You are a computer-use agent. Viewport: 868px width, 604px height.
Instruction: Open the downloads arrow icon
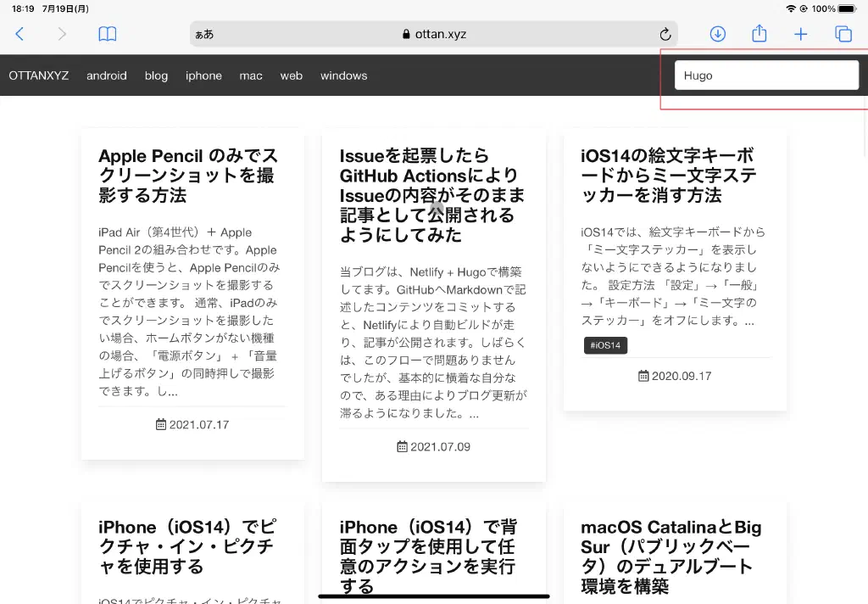[x=717, y=34]
